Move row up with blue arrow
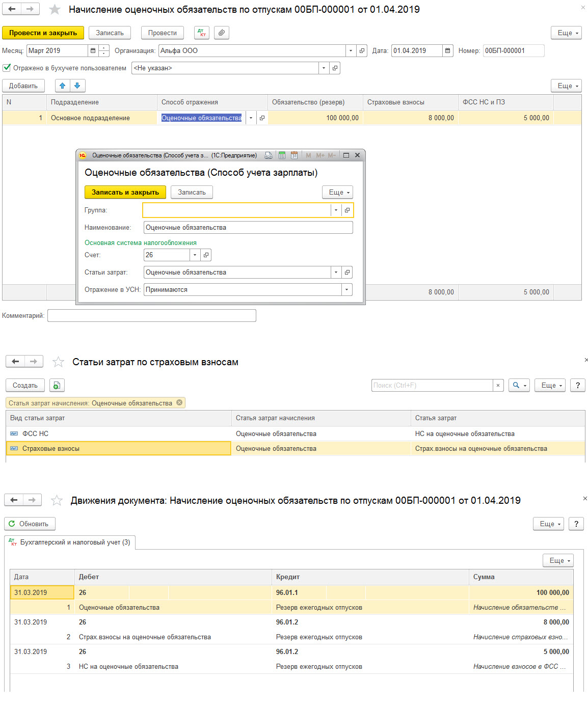The image size is (588, 707). [63, 86]
